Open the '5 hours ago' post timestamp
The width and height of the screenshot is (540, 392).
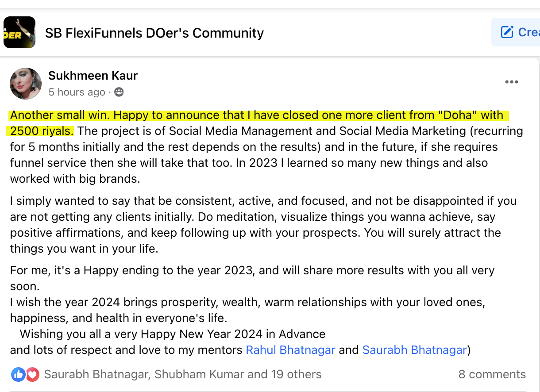77,92
